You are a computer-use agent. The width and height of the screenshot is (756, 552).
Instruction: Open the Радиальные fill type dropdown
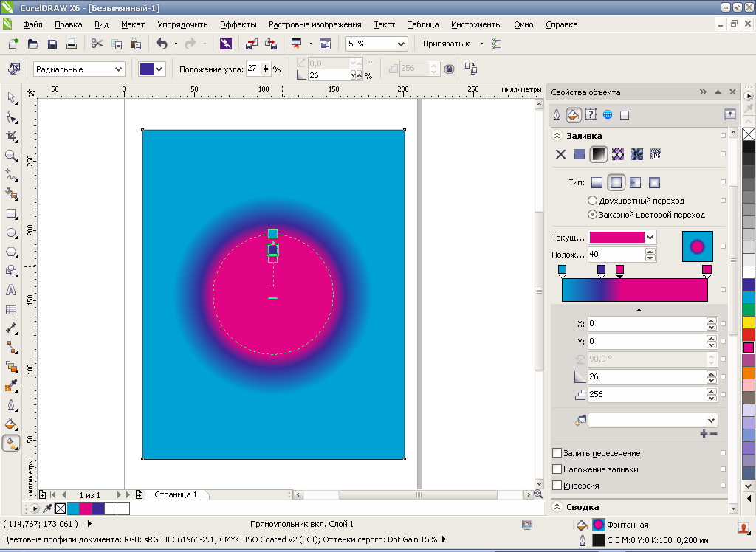tap(118, 69)
